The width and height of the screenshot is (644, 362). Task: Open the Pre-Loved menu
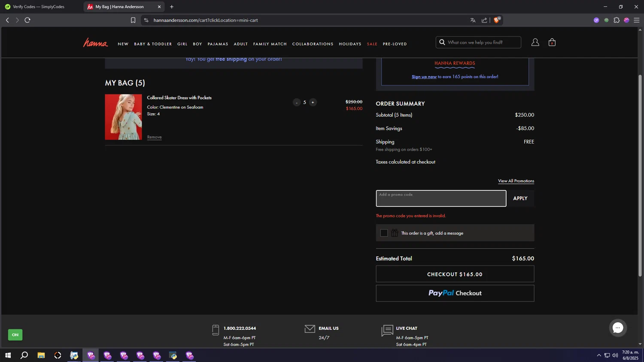[395, 44]
